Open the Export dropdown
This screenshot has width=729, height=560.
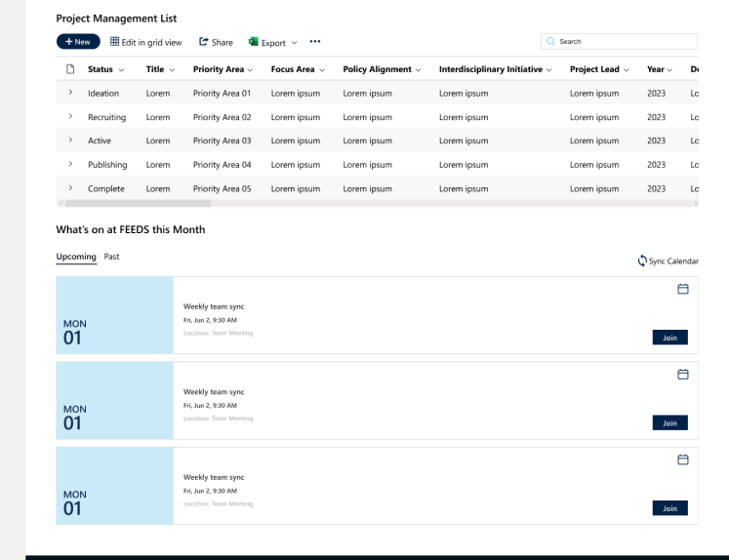pyautogui.click(x=273, y=42)
